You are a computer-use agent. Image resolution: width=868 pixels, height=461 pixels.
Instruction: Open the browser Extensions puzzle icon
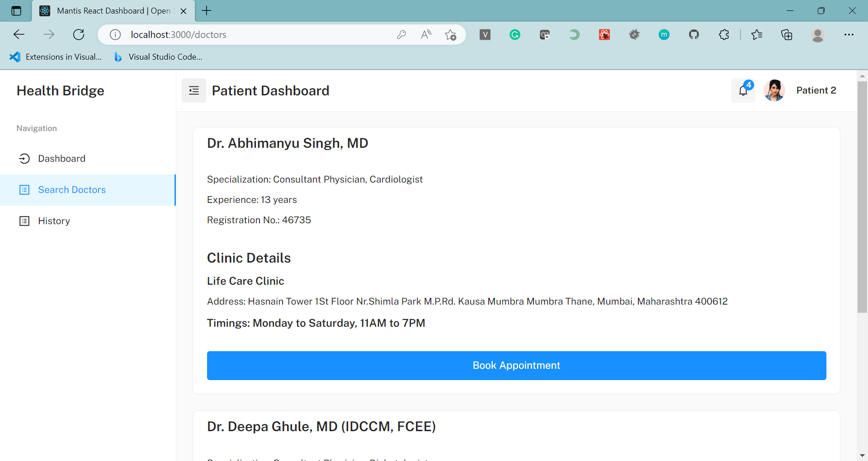click(724, 34)
